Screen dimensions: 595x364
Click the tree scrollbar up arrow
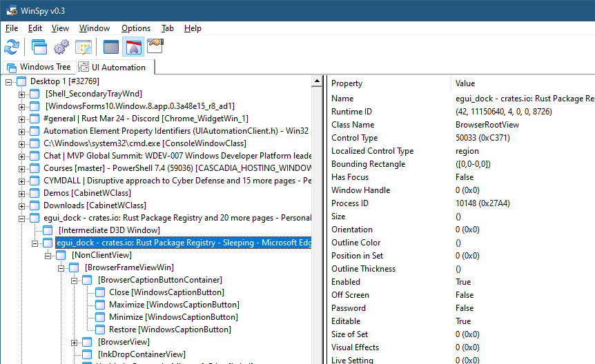(x=317, y=81)
